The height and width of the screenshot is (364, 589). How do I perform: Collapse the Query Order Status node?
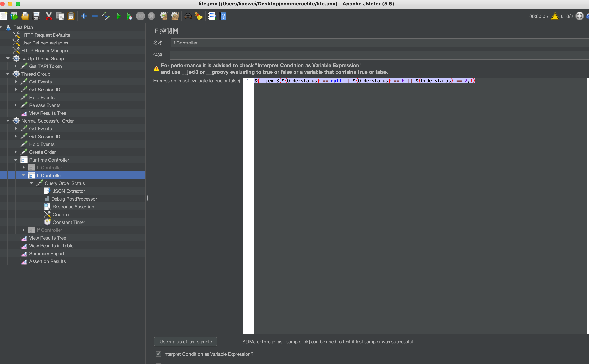pyautogui.click(x=31, y=183)
